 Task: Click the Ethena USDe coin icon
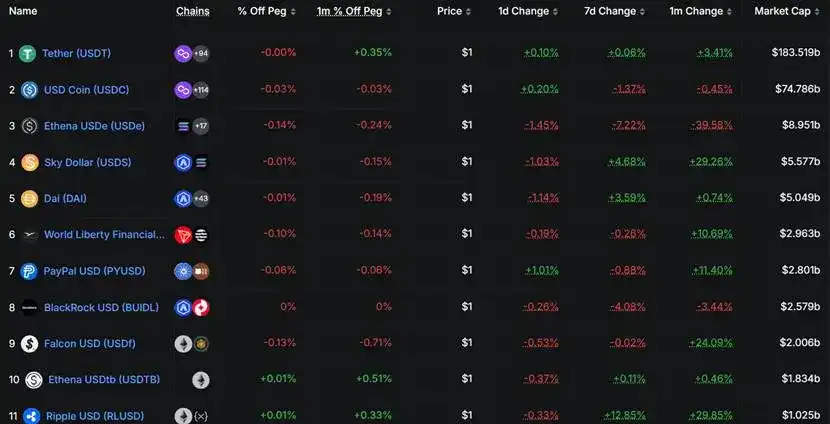(x=29, y=126)
